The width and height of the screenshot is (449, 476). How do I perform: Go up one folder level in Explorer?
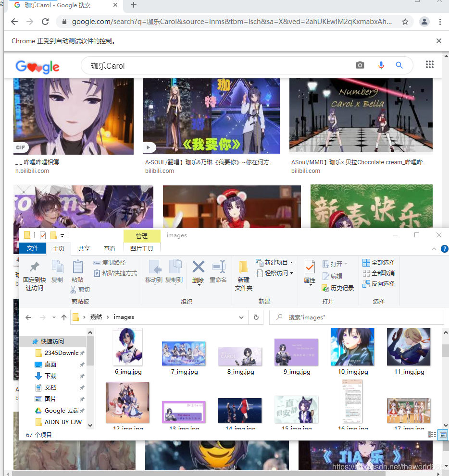click(x=63, y=317)
